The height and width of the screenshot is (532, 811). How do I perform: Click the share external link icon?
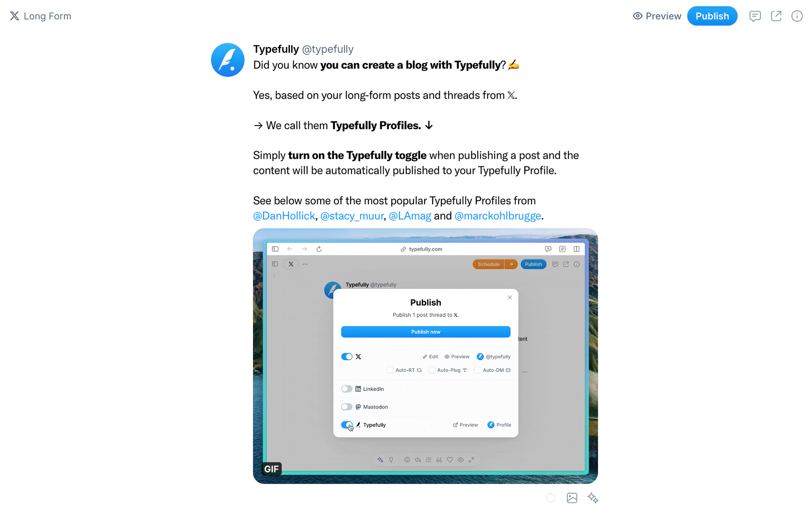click(776, 16)
